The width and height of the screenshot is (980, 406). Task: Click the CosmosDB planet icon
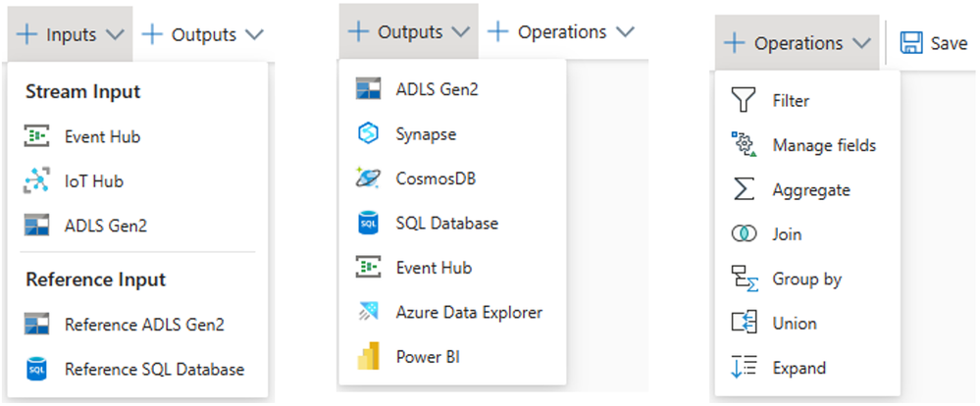point(368,178)
